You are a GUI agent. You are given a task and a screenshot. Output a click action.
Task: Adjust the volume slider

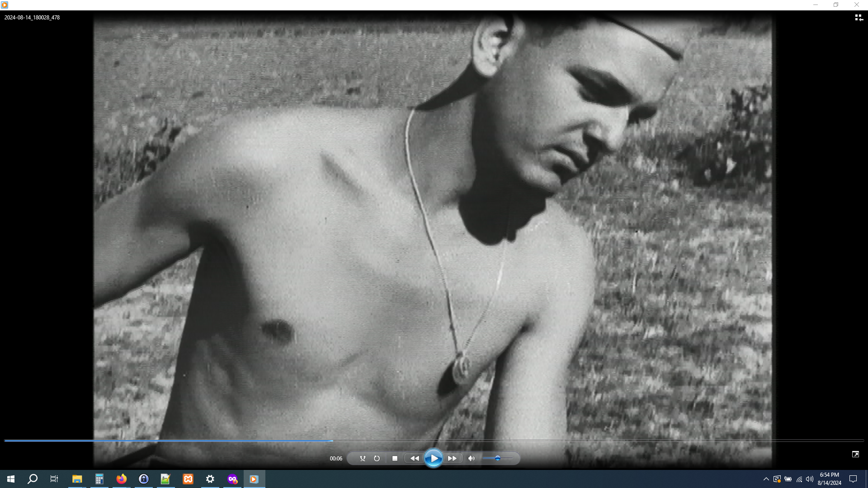(x=497, y=458)
